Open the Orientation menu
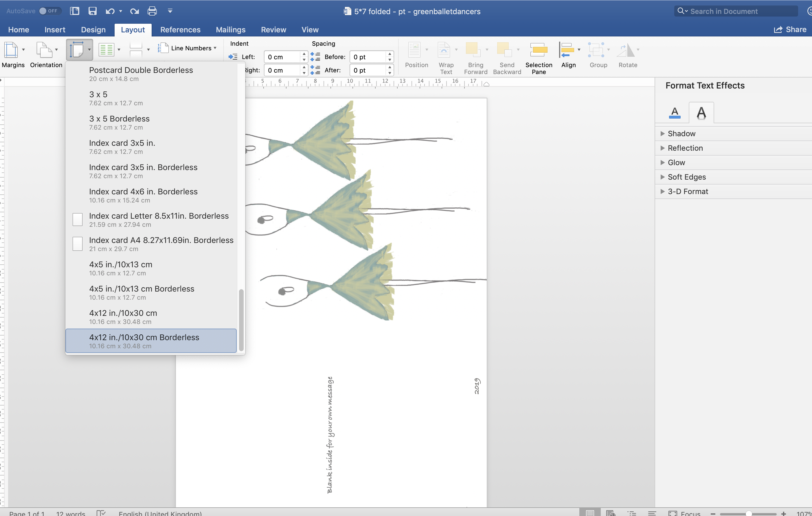Image resolution: width=812 pixels, height=516 pixels. click(x=46, y=55)
